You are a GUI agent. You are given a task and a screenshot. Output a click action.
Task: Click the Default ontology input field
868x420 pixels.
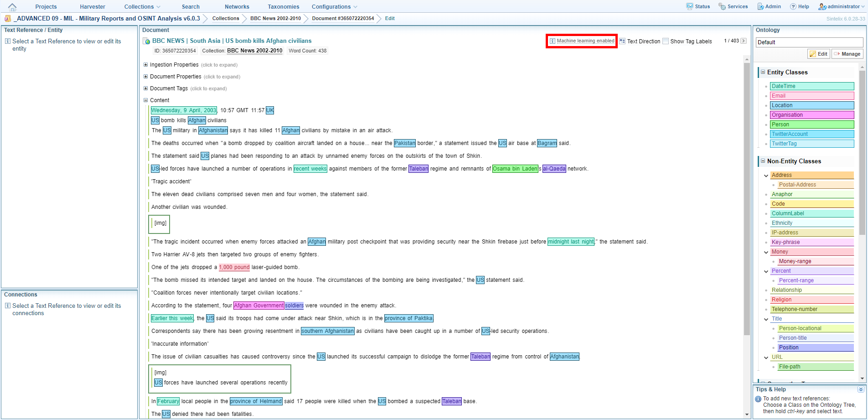pyautogui.click(x=809, y=42)
